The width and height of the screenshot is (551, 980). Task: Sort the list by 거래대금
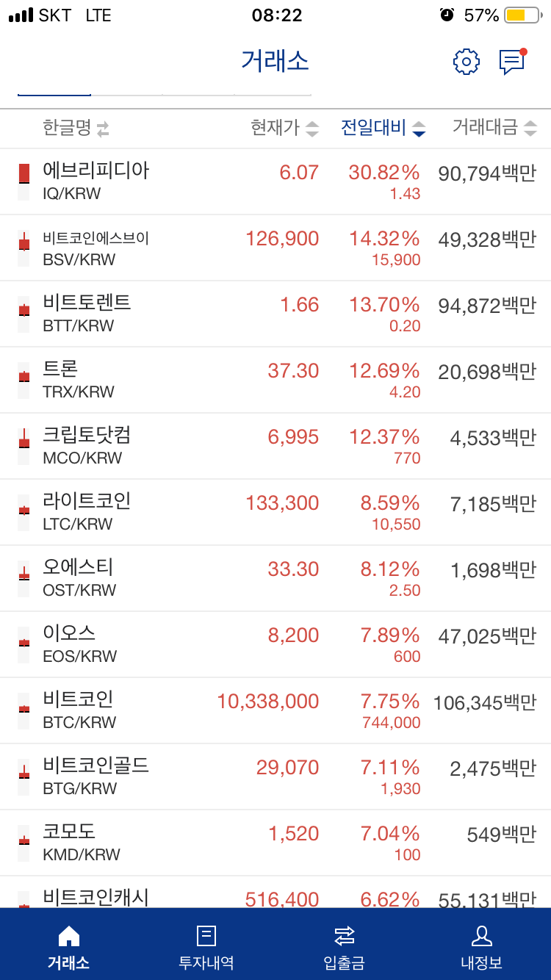point(494,129)
